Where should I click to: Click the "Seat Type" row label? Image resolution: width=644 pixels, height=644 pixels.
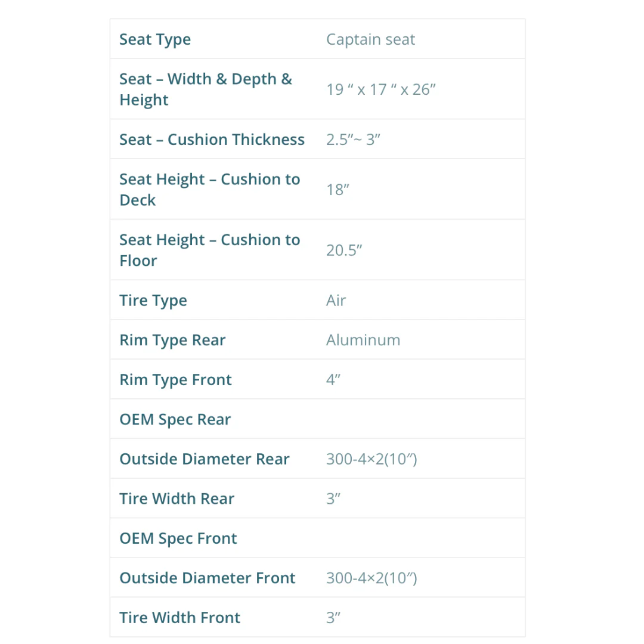point(155,39)
